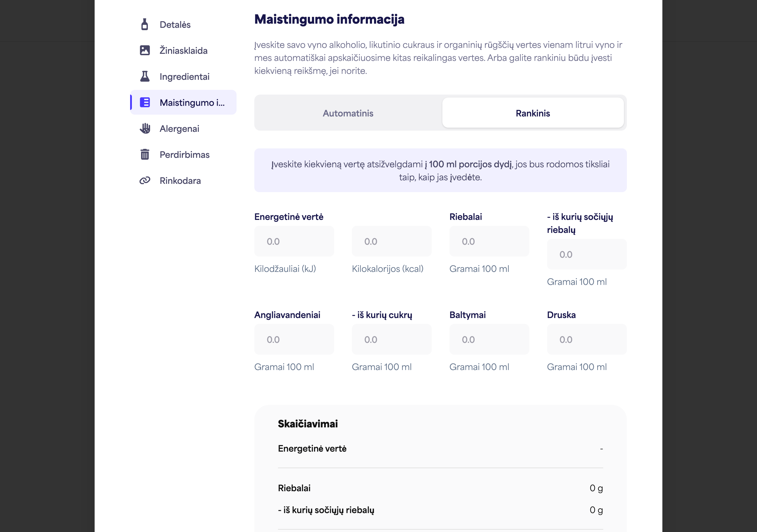The height and width of the screenshot is (532, 757).
Task: Click the nutrition list icon in sidebar
Action: click(145, 102)
